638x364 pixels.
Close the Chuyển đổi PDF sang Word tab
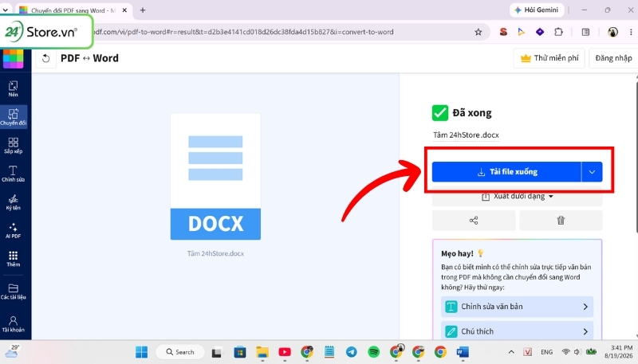pos(124,10)
